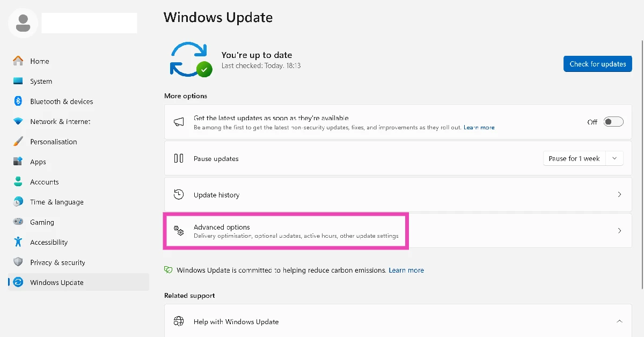Click the Bluetooth & devices icon
644x337 pixels.
point(18,101)
